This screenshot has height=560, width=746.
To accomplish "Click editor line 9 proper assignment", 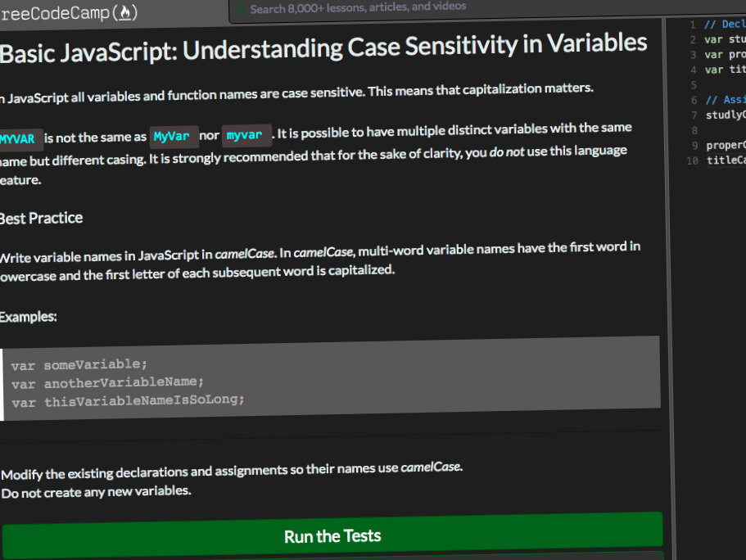I will coord(726,145).
